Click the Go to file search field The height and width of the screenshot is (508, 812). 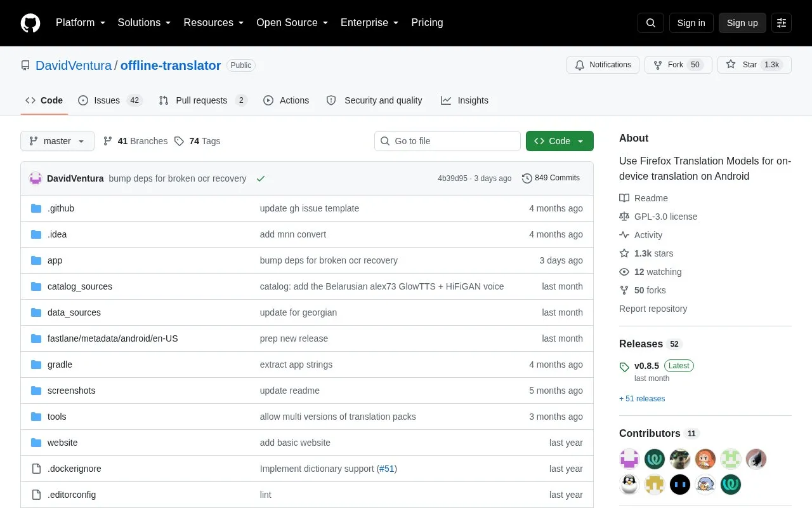point(447,141)
